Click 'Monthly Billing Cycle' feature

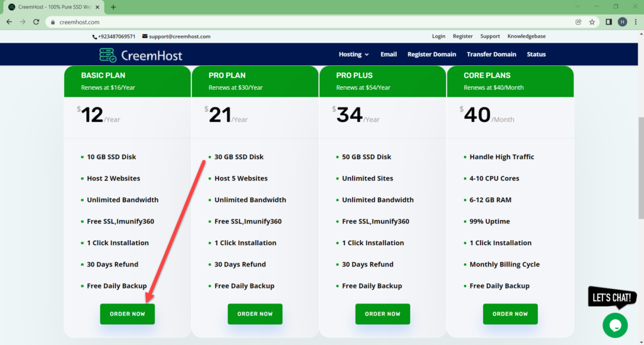pos(505,265)
